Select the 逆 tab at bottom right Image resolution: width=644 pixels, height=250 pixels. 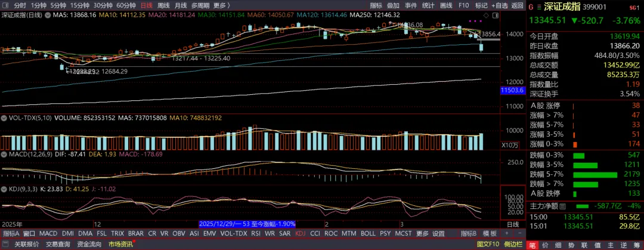pos(623,245)
